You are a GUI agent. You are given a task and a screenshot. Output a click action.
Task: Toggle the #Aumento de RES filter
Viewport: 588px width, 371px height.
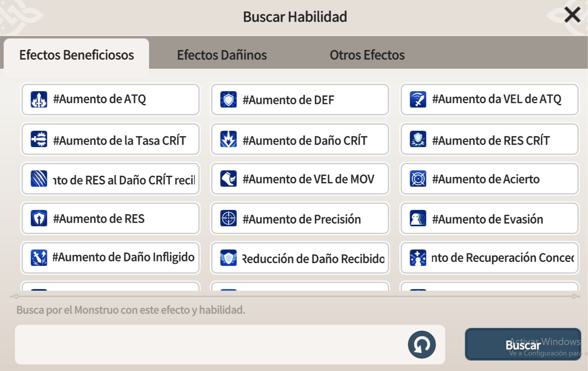pos(110,218)
